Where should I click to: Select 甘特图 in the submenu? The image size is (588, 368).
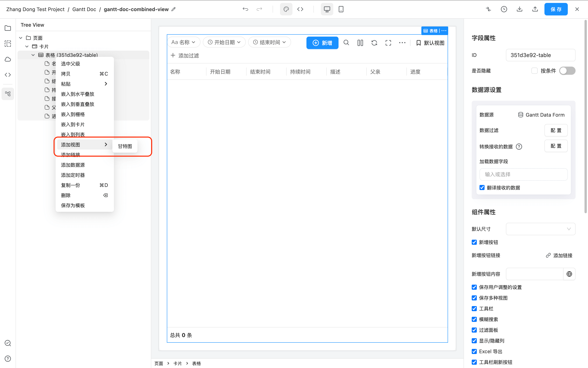pyautogui.click(x=125, y=146)
